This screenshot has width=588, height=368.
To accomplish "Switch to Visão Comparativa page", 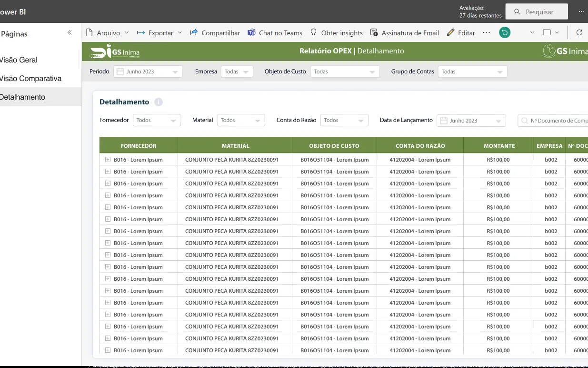I will click(30, 79).
